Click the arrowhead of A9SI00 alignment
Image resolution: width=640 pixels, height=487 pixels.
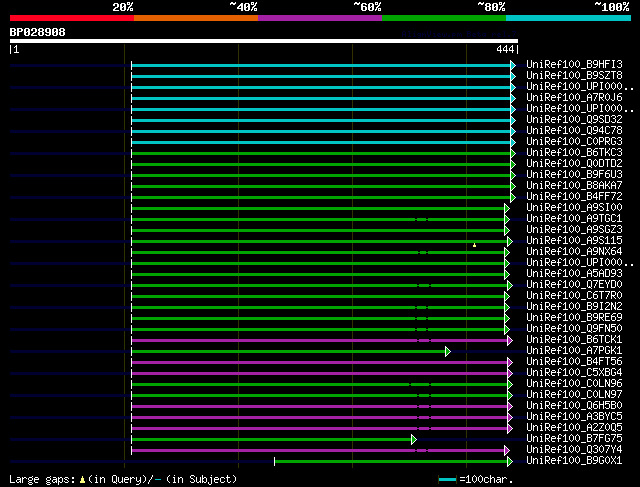[x=507, y=209]
